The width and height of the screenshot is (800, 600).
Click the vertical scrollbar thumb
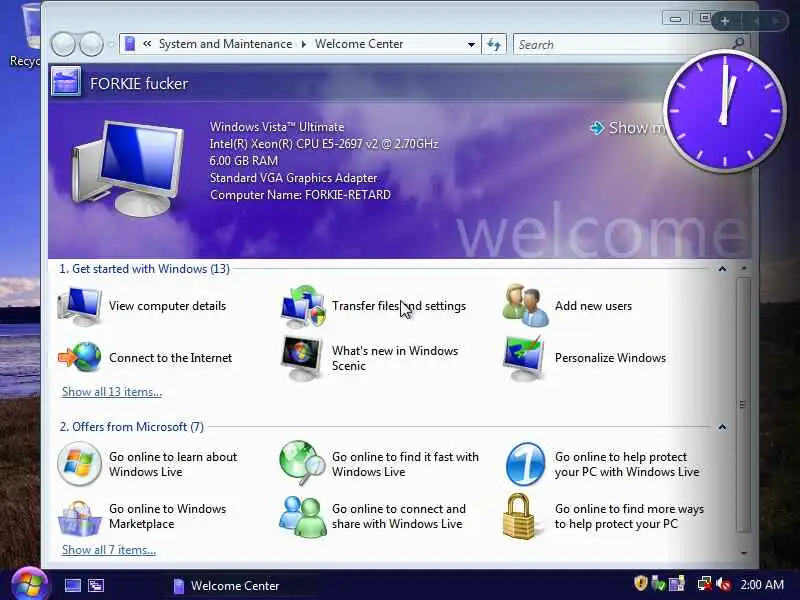743,405
